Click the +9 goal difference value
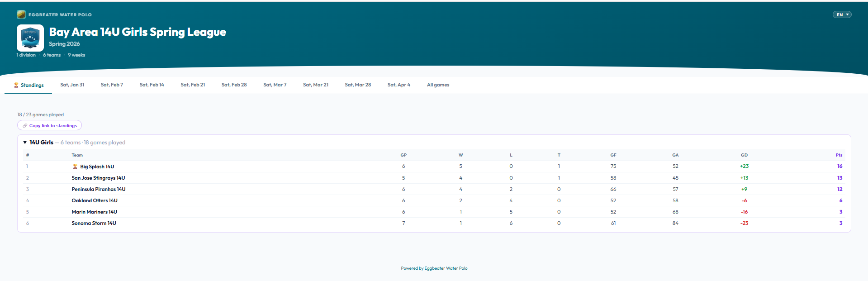The image size is (868, 281). (744, 189)
